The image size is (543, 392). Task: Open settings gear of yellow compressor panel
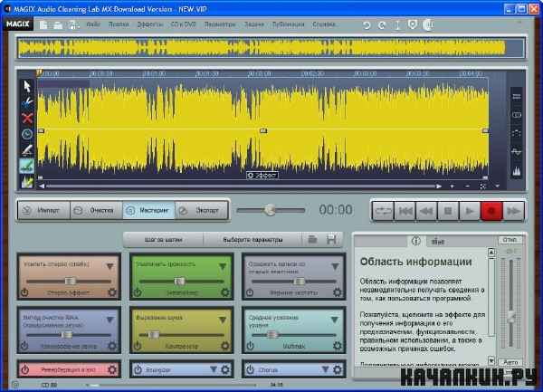pos(225,346)
